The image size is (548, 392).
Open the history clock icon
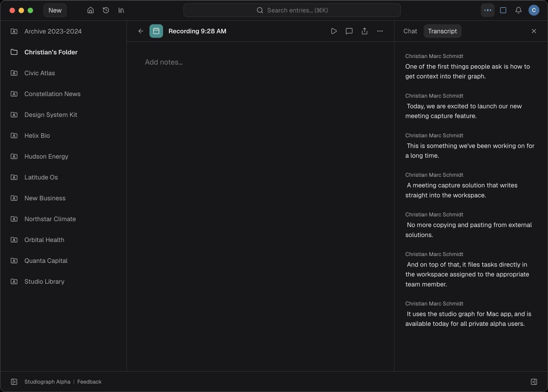pyautogui.click(x=106, y=10)
